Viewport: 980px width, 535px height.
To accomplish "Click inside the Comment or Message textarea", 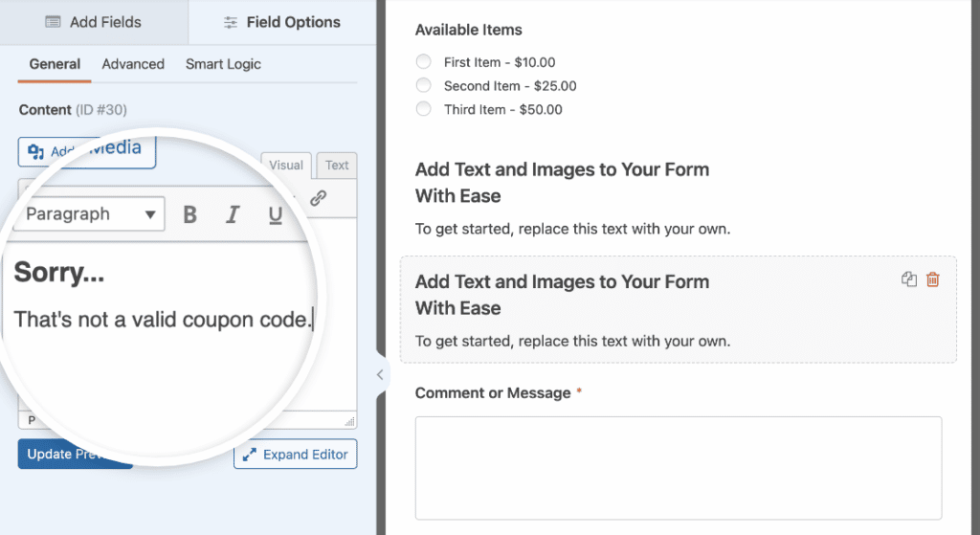I will click(x=678, y=467).
